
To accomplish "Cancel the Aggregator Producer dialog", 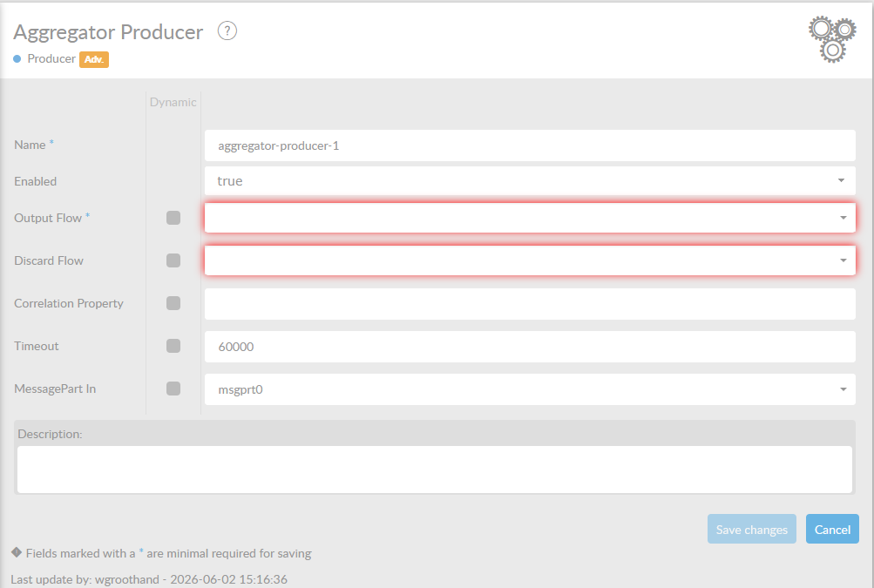I will 832,529.
